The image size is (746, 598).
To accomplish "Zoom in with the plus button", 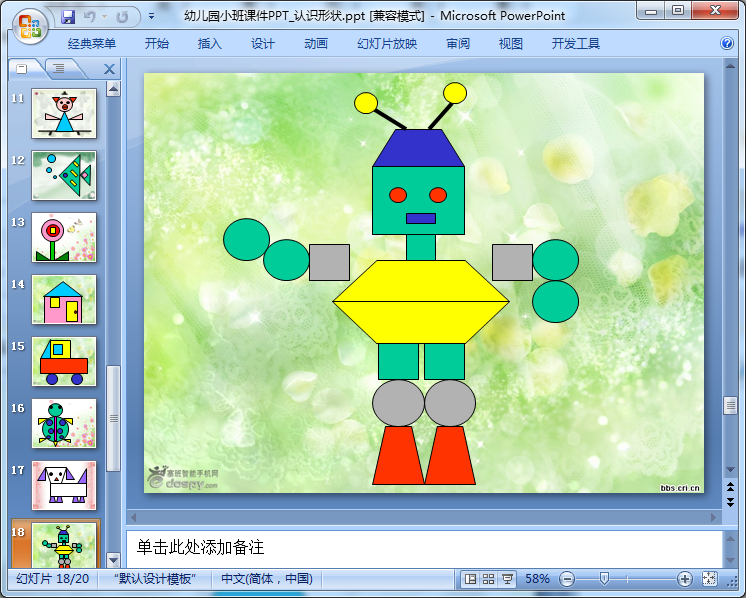I will 685,579.
